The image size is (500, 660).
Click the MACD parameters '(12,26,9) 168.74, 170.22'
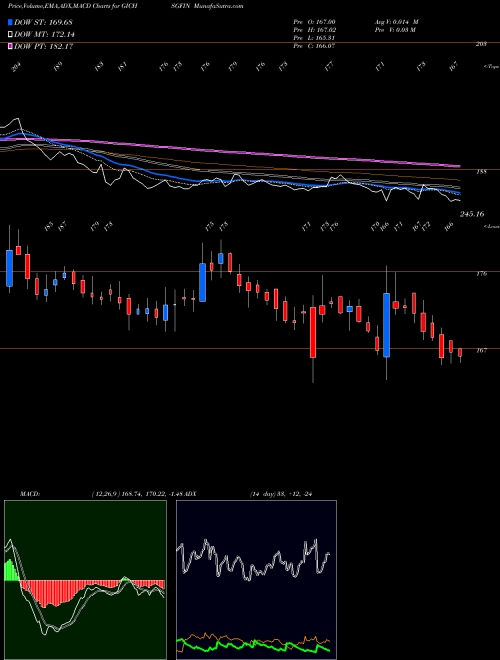pos(128,494)
